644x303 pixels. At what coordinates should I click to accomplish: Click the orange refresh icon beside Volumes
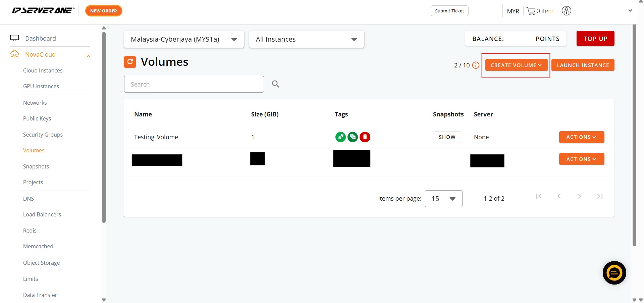point(130,62)
